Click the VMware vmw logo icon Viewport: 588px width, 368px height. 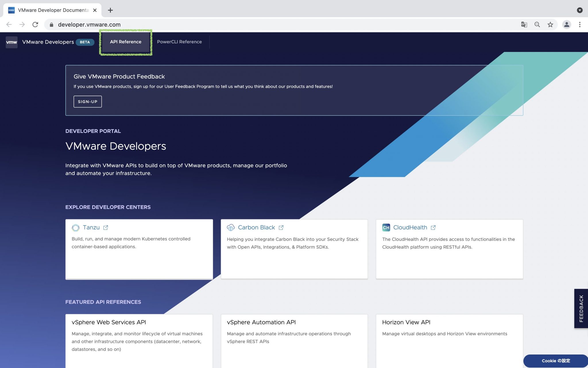tap(11, 42)
